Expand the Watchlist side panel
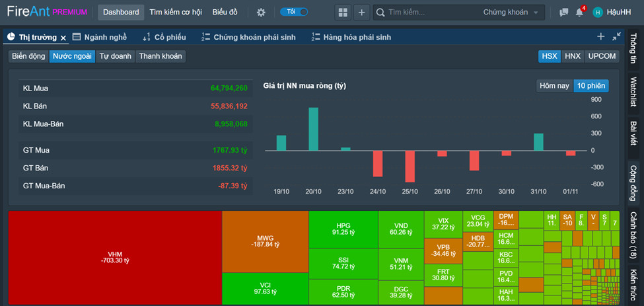644x306 pixels. 633,92
